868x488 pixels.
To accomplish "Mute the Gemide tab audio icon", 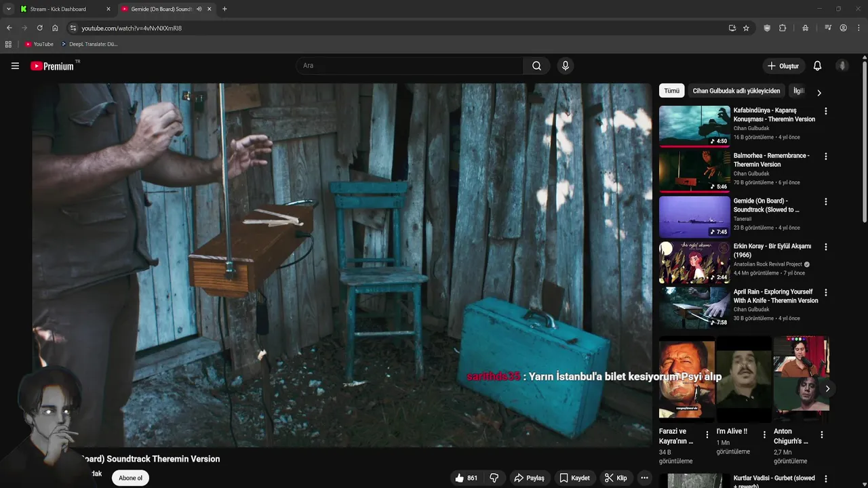I will [x=199, y=9].
